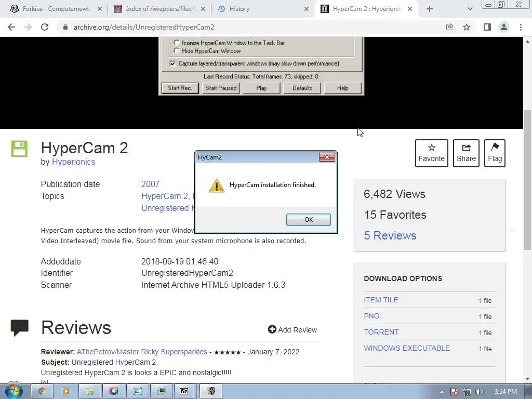Jump to the 5 Reviews link
Screen dimensions: 532x399
coord(390,235)
